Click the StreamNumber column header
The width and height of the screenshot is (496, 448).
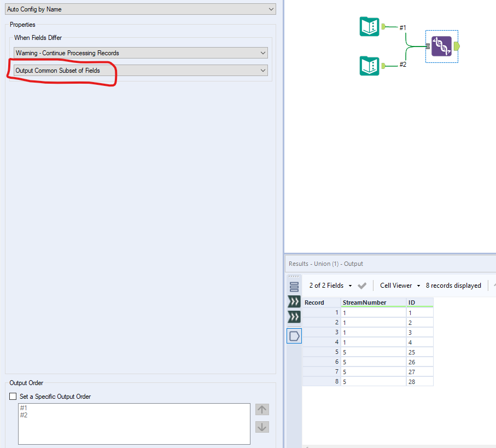[365, 302]
